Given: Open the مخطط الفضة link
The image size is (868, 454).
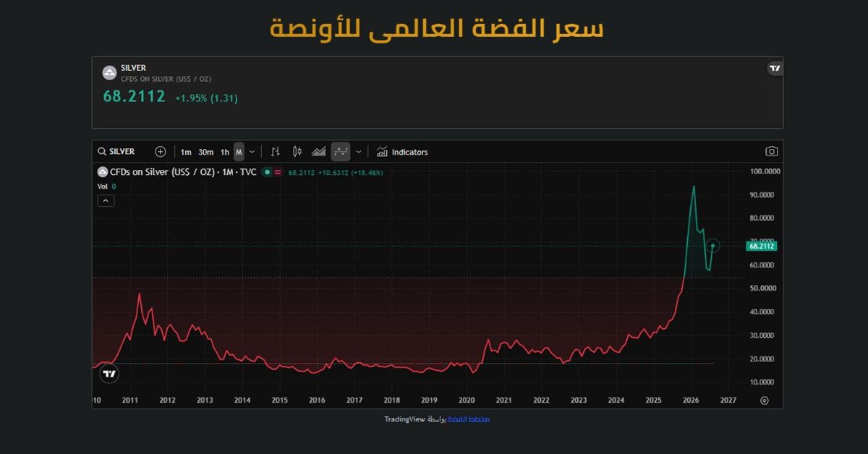Looking at the screenshot, I should point(469,419).
